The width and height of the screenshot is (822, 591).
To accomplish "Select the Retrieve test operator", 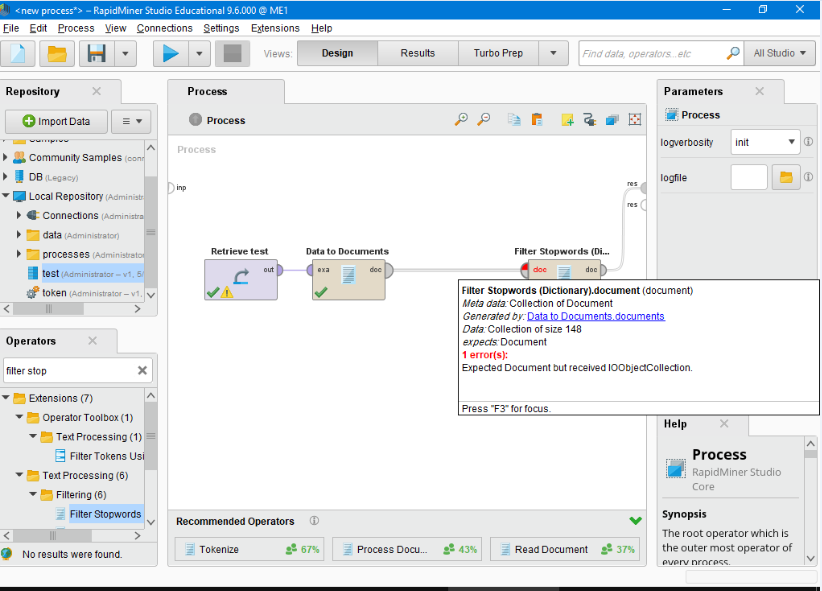I will pyautogui.click(x=241, y=280).
